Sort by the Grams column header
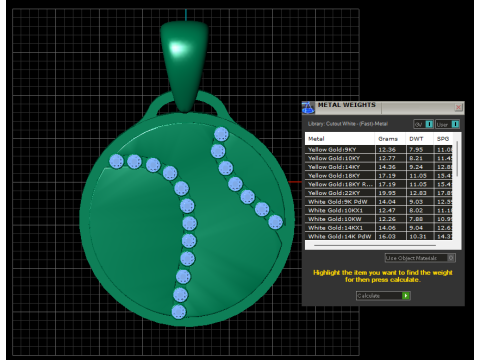 pyautogui.click(x=390, y=139)
